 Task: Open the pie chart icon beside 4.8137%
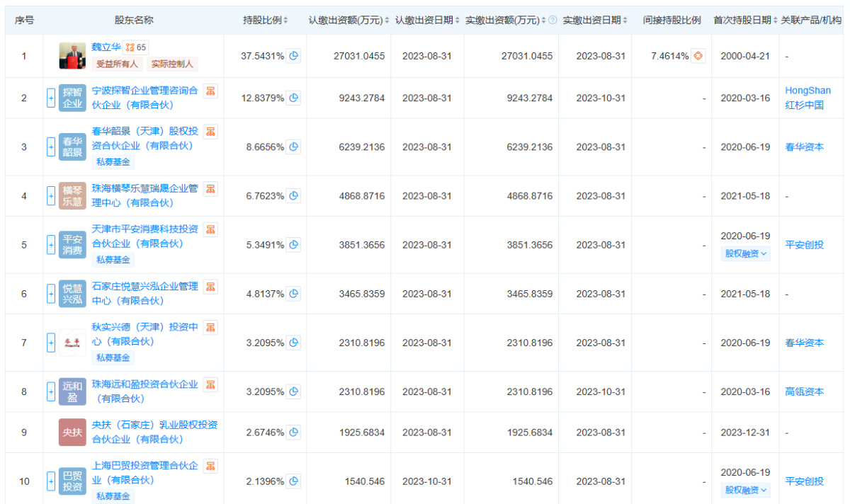(294, 294)
